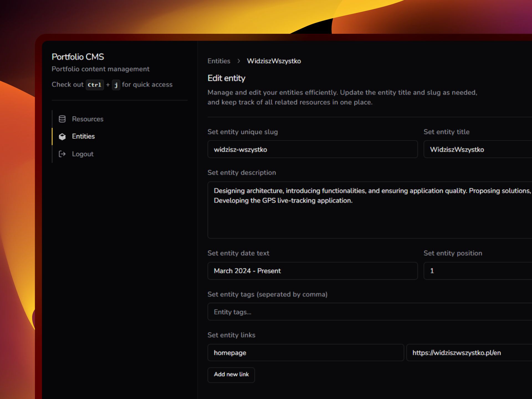Click the Set entity tags label
This screenshot has height=399, width=532.
[x=267, y=294]
